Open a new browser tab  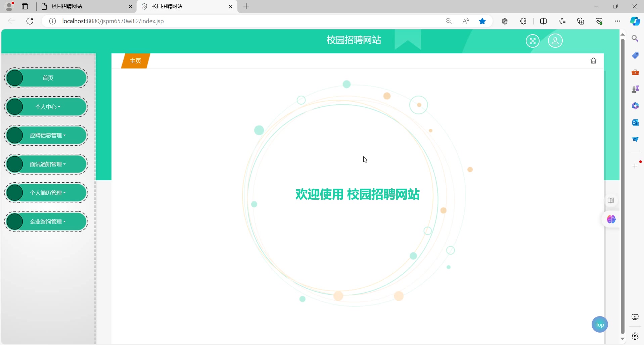click(246, 6)
